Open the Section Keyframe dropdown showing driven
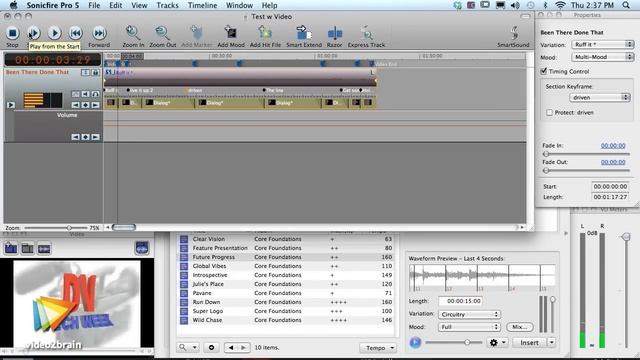Screen dimensions: 640x360 pos(600,98)
